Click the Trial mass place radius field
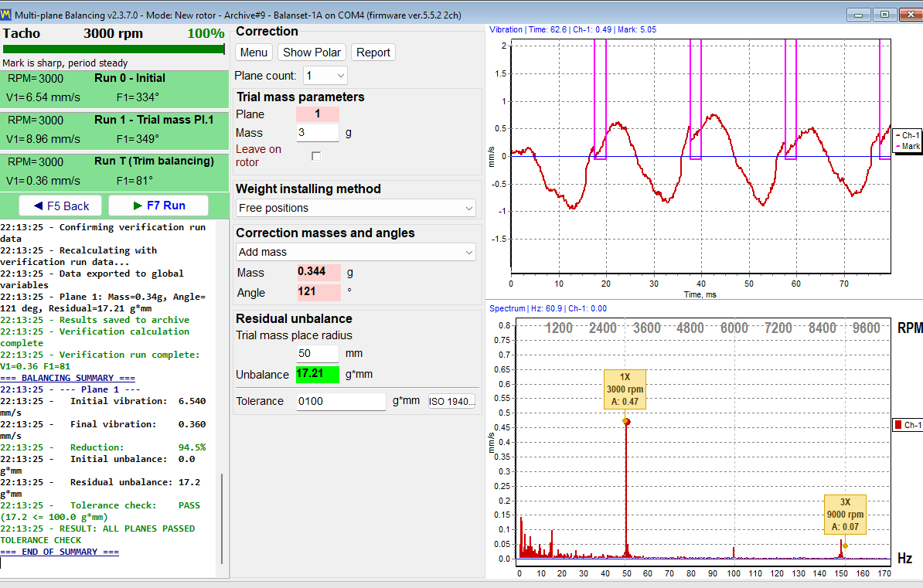The width and height of the screenshot is (923, 588). 317,354
